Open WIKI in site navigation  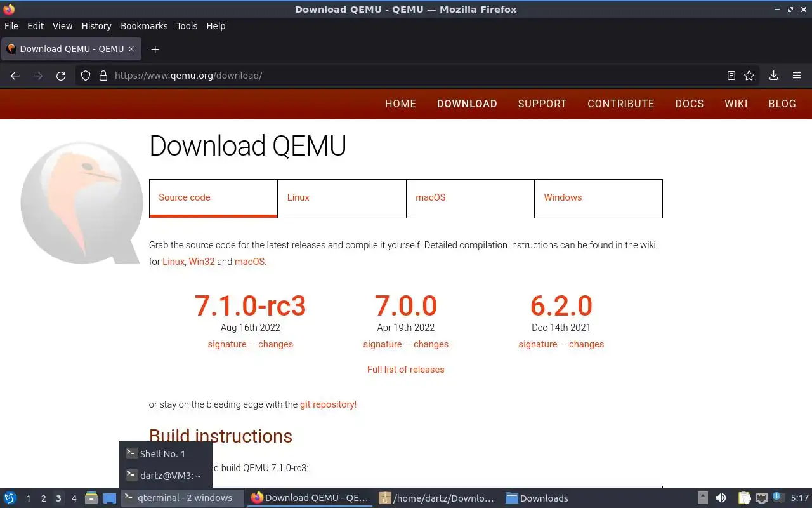(x=736, y=104)
